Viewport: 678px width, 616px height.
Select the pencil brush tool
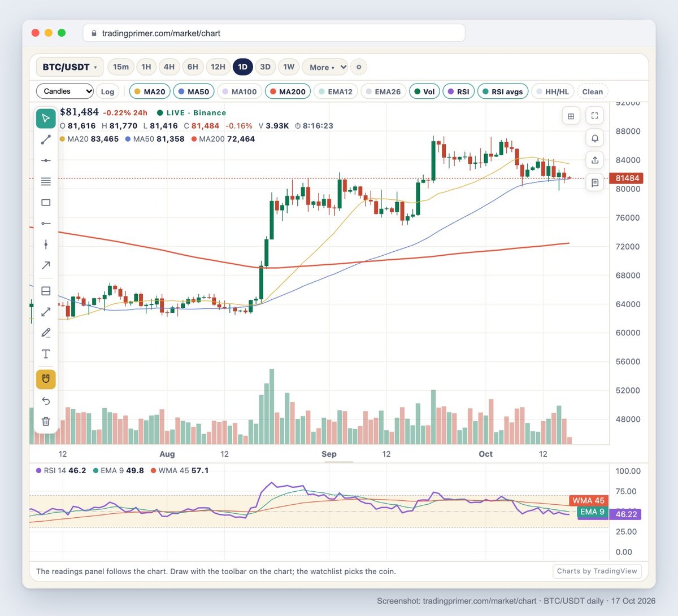tap(46, 333)
